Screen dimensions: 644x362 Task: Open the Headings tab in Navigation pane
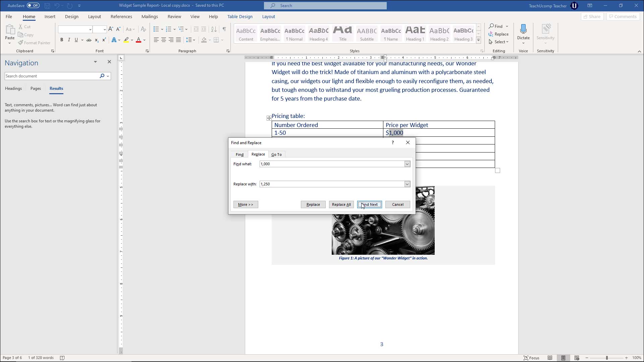(13, 88)
